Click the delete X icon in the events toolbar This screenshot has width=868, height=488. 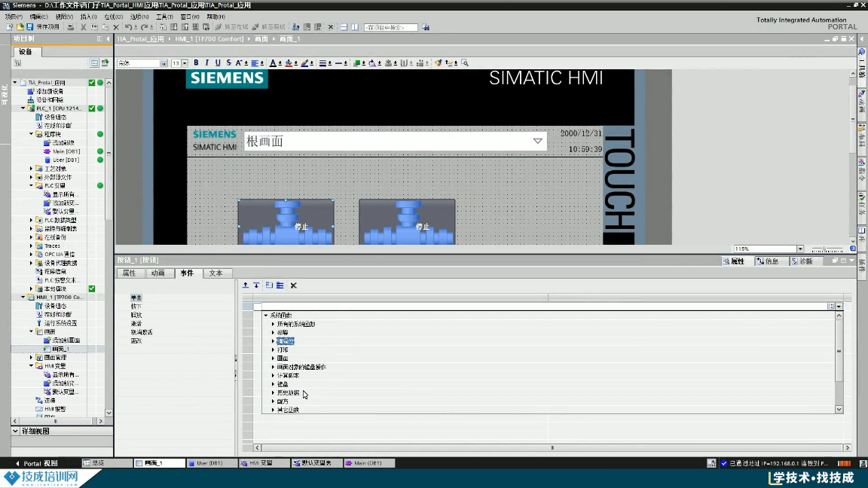[x=293, y=285]
